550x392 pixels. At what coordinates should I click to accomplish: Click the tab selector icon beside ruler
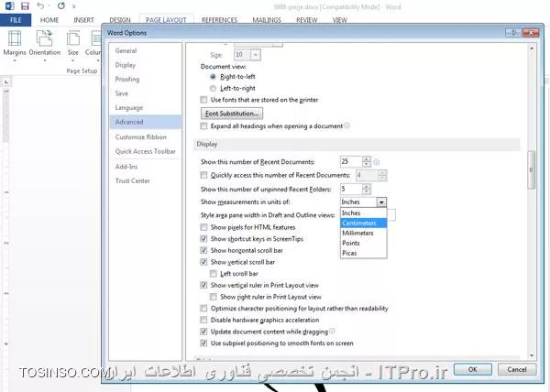coord(6,82)
